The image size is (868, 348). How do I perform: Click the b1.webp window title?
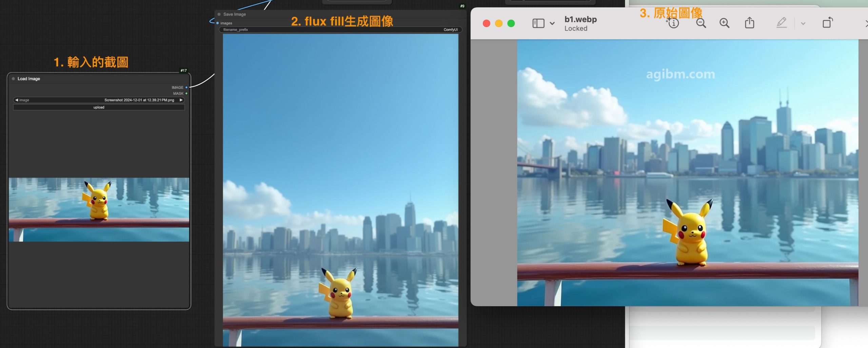pos(580,19)
